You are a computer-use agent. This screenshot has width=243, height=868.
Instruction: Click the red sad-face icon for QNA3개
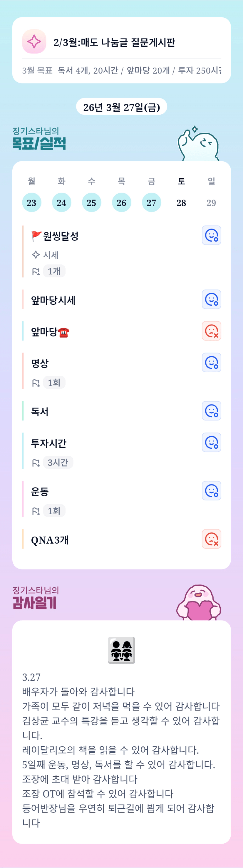click(211, 539)
